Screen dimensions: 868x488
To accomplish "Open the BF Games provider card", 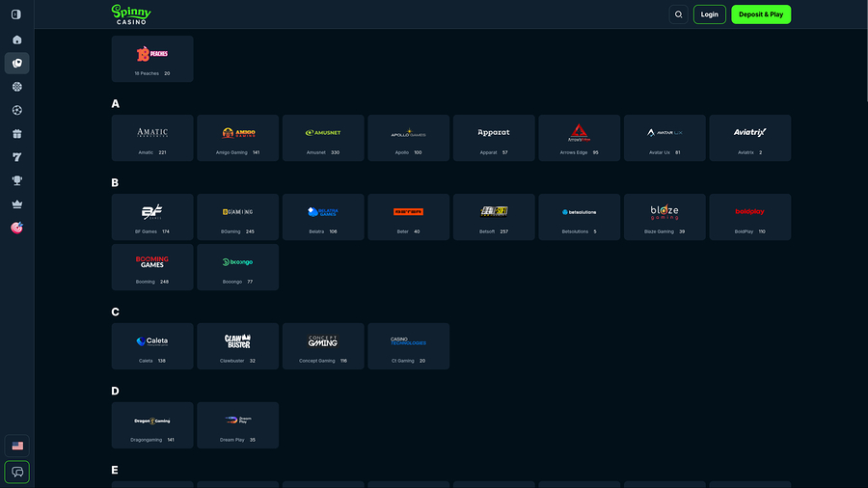I will 152,217.
